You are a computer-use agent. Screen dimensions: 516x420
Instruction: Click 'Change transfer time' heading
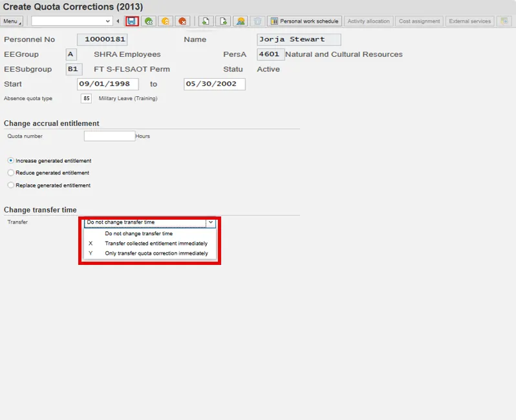[x=40, y=210]
